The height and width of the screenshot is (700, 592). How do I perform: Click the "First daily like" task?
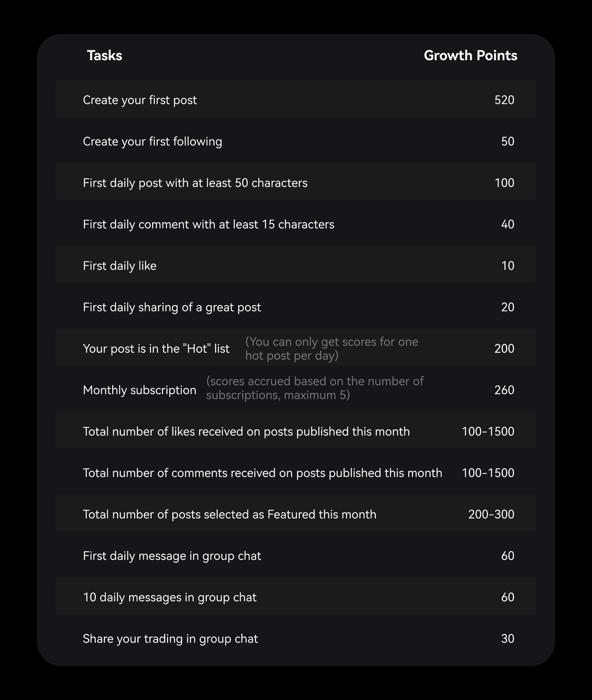point(120,266)
